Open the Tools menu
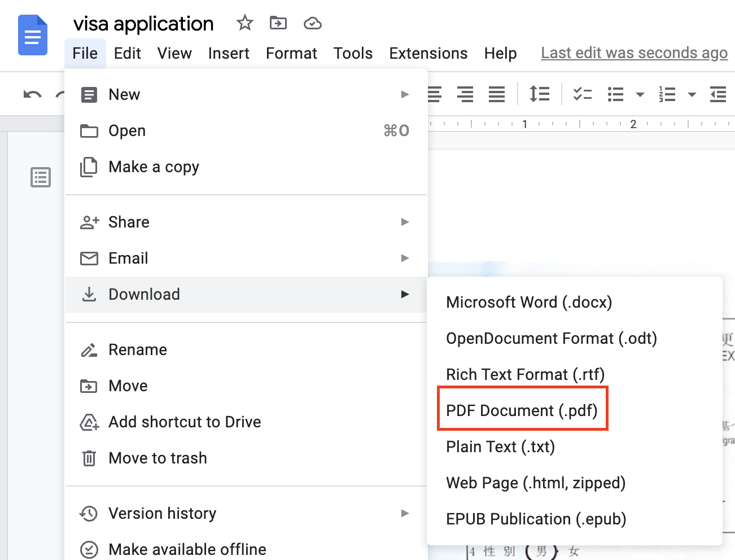The image size is (735, 560). click(x=353, y=53)
